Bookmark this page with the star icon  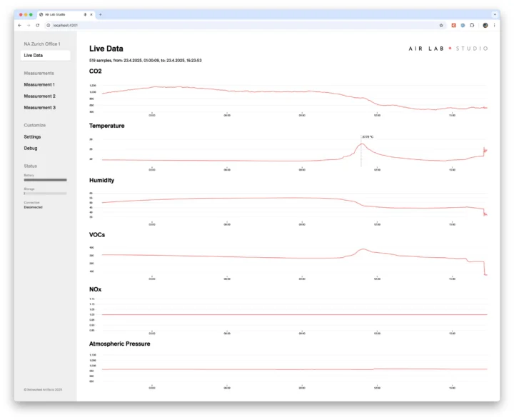pos(441,25)
